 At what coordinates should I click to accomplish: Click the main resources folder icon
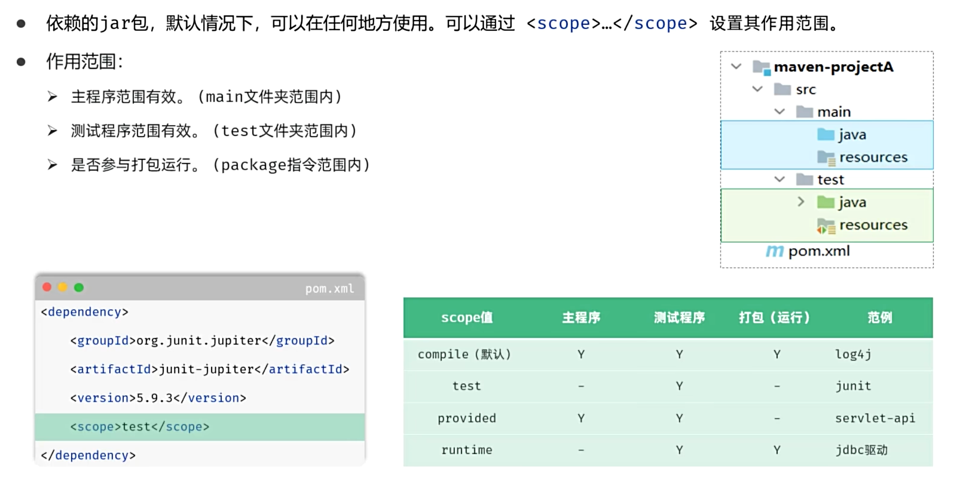click(x=826, y=157)
